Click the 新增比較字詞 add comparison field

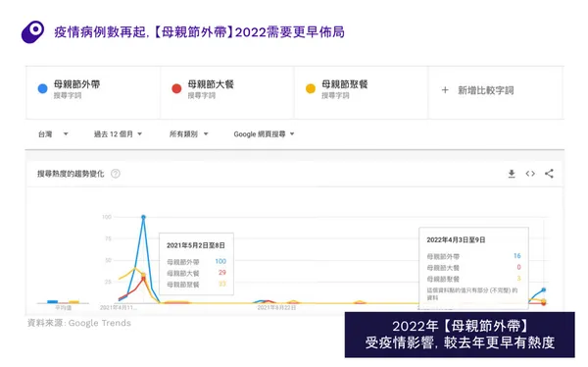tap(495, 93)
